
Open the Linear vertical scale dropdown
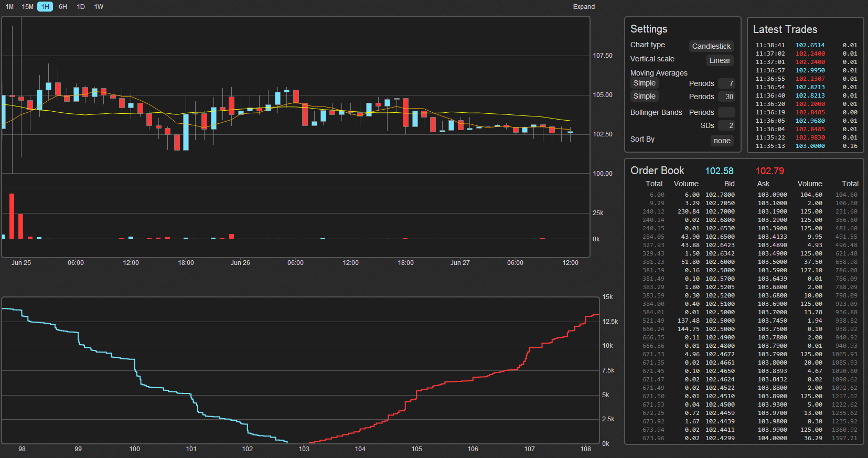point(720,60)
